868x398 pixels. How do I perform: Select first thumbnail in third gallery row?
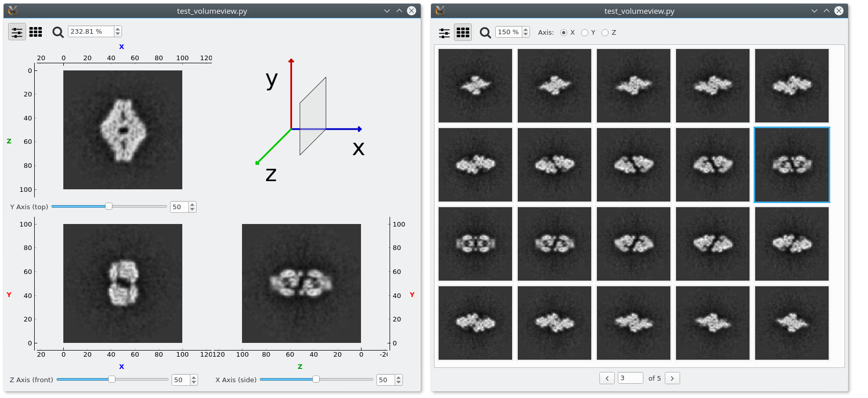(x=475, y=244)
